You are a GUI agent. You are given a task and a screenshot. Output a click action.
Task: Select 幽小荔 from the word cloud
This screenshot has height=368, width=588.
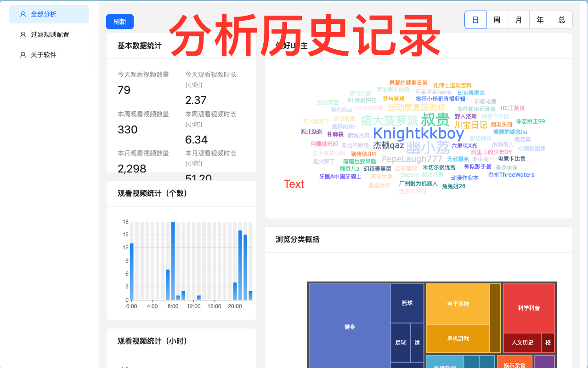pos(427,148)
